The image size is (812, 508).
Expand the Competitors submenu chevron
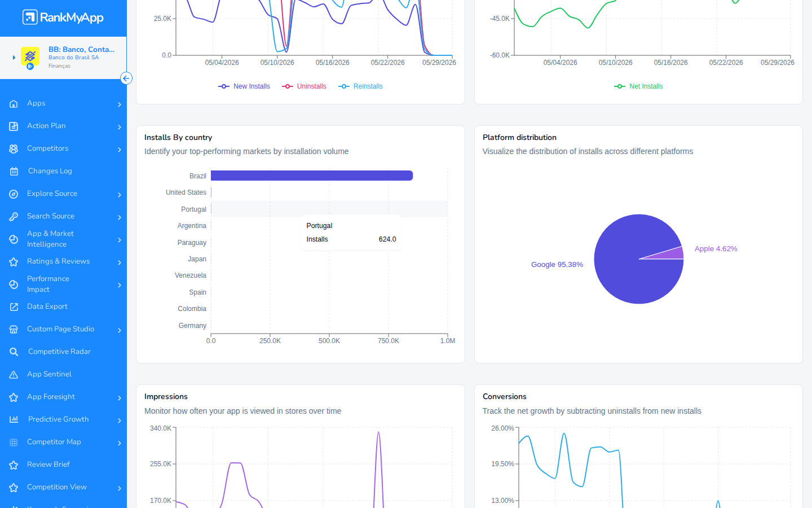(120, 150)
